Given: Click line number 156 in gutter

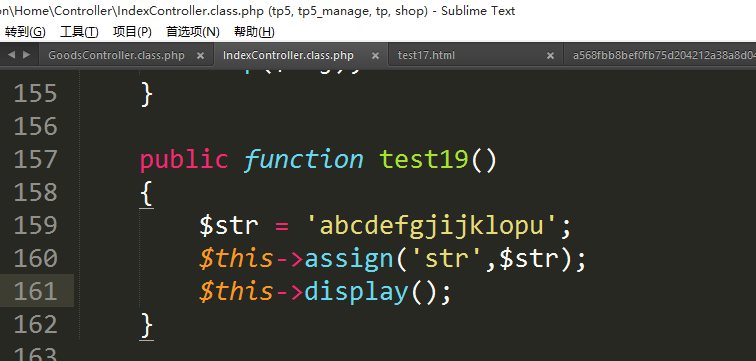Looking at the screenshot, I should 36,126.
